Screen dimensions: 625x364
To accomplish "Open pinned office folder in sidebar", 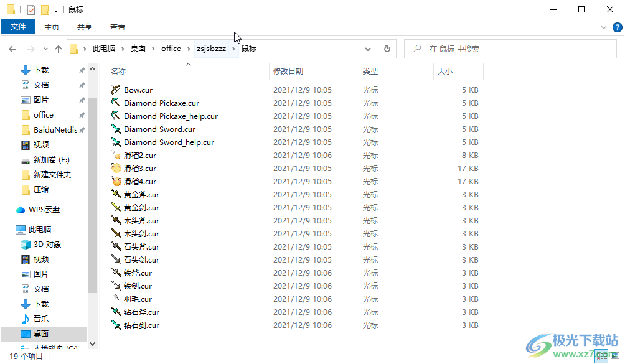I will click(x=43, y=115).
